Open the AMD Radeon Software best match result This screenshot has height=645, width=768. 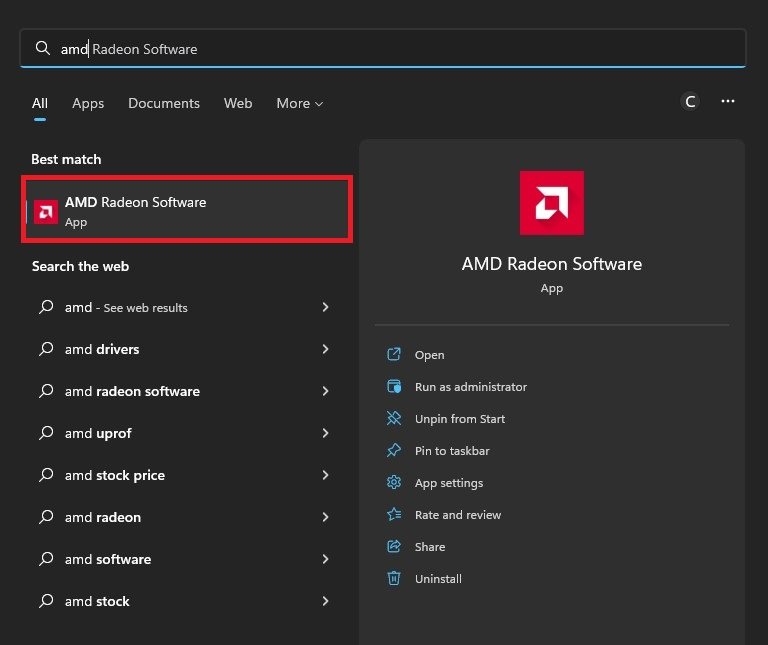pos(187,210)
